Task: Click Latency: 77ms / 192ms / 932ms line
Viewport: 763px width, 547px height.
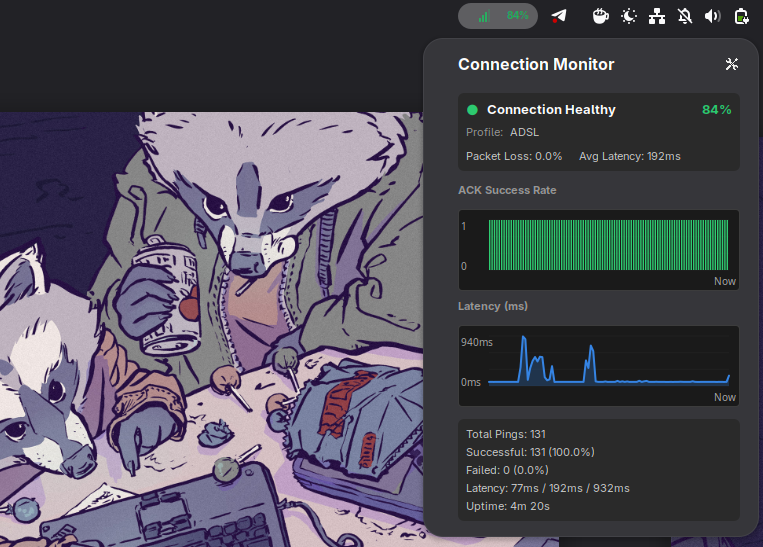Action: [548, 488]
